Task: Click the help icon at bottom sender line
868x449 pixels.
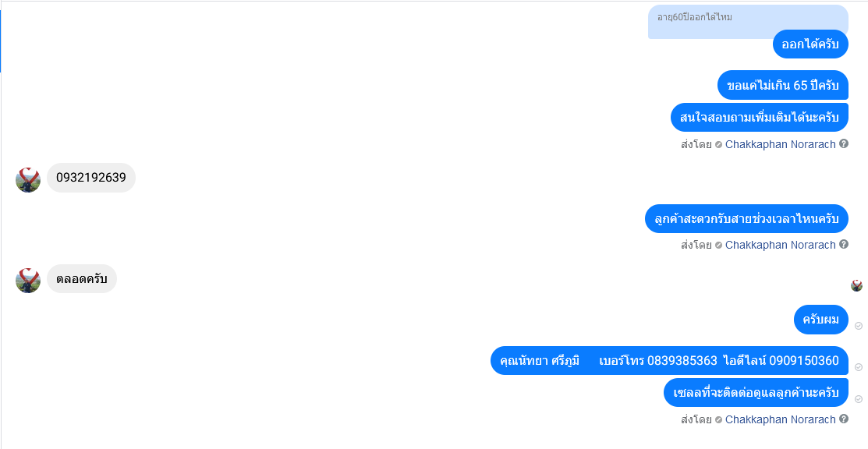Action: coord(844,419)
